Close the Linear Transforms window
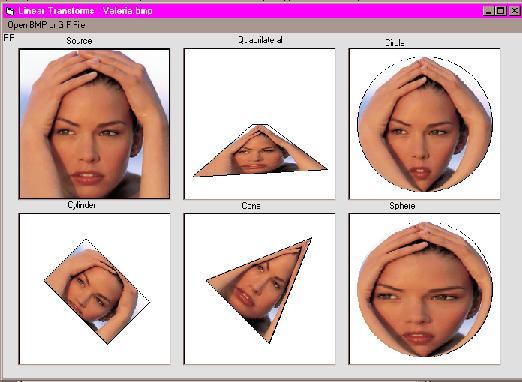Screen dimensions: 522x382 pyautogui.click(x=514, y=11)
